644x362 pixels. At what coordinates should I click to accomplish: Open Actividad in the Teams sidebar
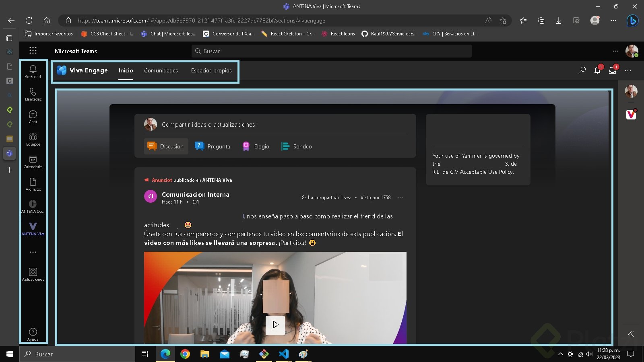coord(33,72)
